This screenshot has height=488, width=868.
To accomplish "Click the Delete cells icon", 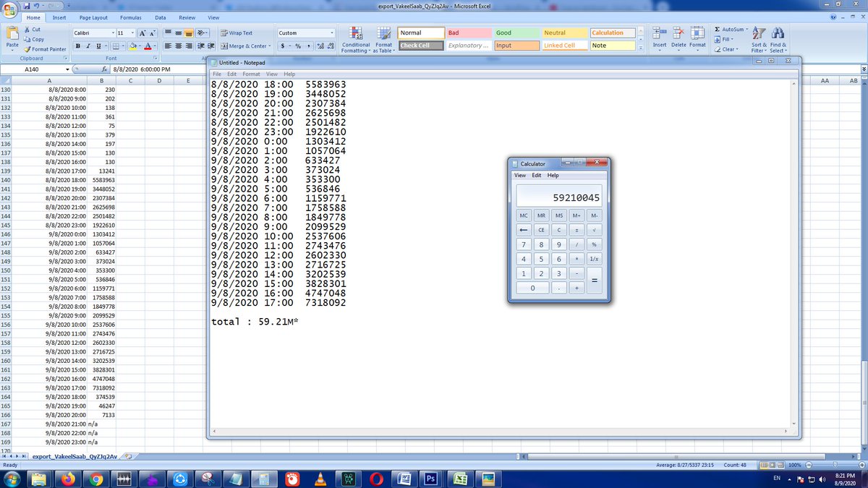I will pos(678,33).
